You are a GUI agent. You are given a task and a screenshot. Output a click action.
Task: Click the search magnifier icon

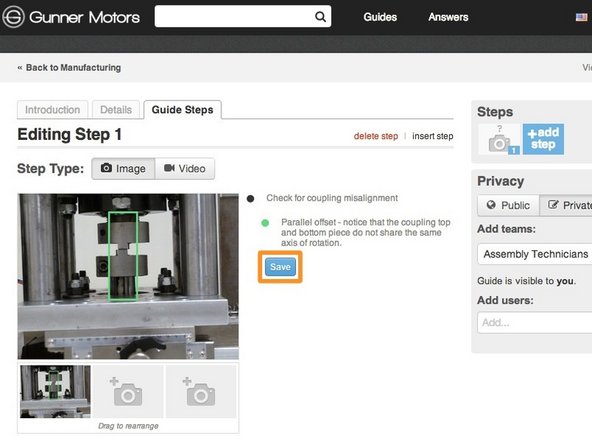[320, 17]
